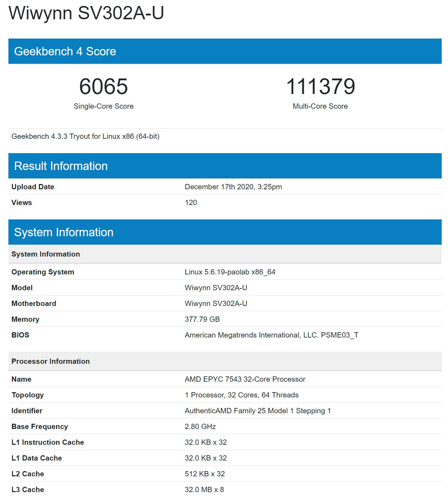Click the Motherboard label

[x=34, y=304]
